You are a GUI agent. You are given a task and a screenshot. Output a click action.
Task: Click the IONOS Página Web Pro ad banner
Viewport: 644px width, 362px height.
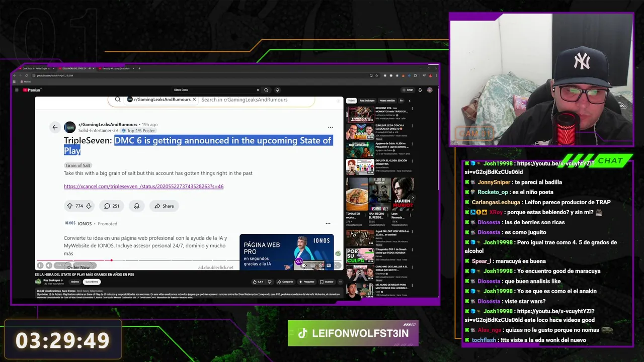click(x=286, y=251)
